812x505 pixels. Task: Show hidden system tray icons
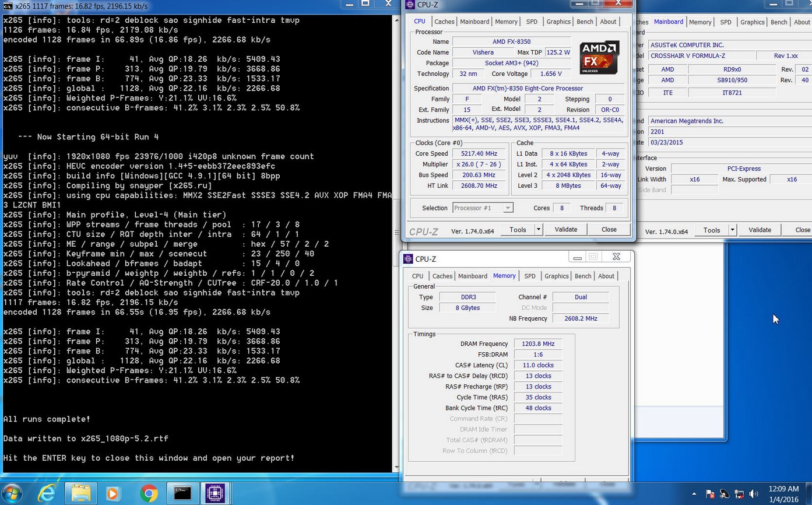pos(694,494)
